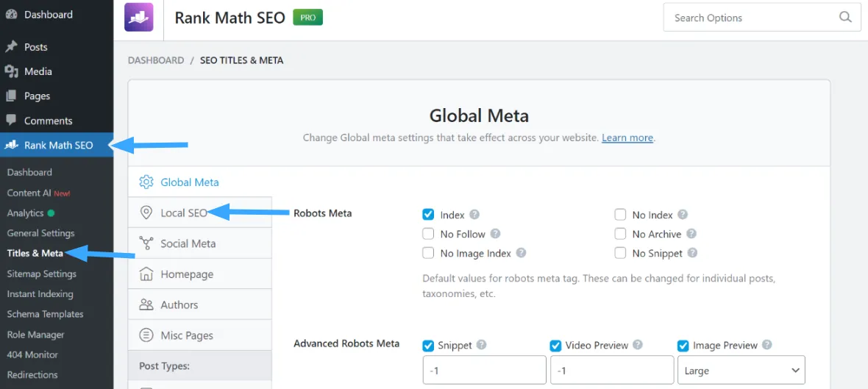Click the Global Meta gear icon
The height and width of the screenshot is (389, 868).
click(146, 182)
